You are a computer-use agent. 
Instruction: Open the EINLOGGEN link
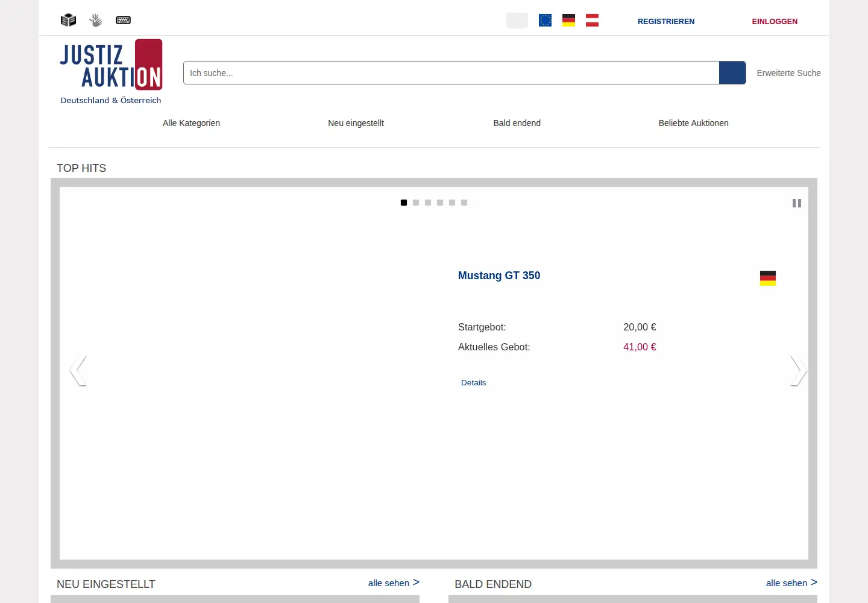tap(775, 21)
